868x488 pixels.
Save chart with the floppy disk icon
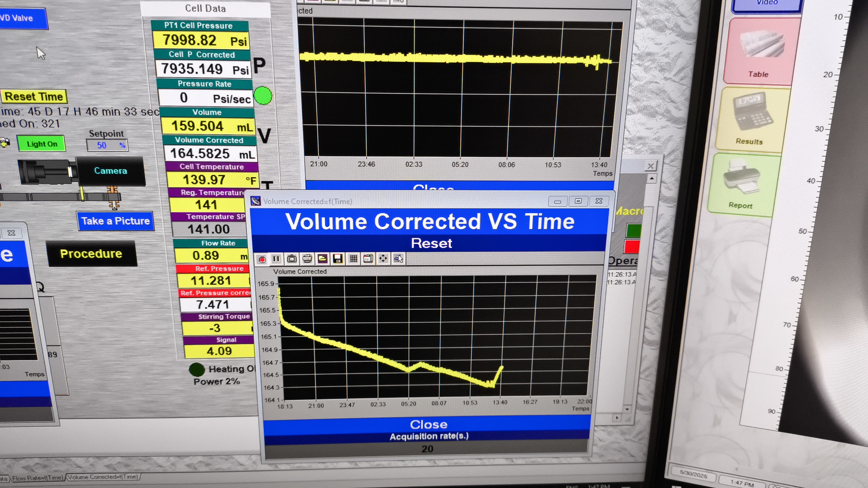pyautogui.click(x=337, y=259)
